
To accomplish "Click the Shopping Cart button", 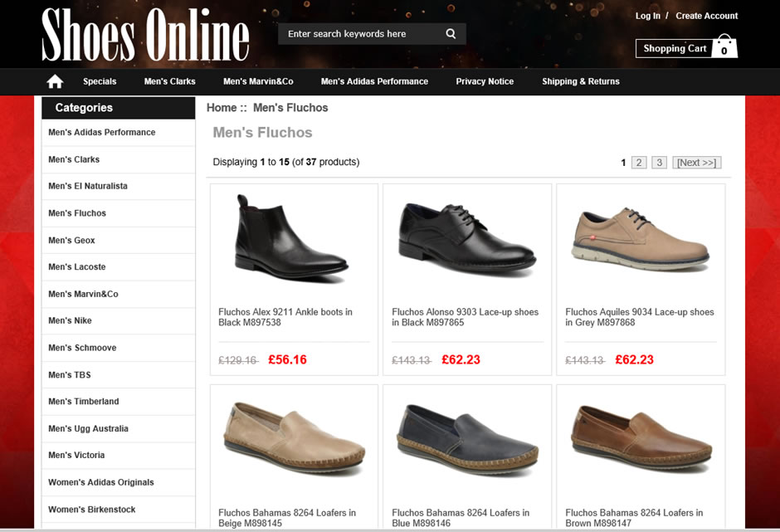I will pyautogui.click(x=674, y=48).
